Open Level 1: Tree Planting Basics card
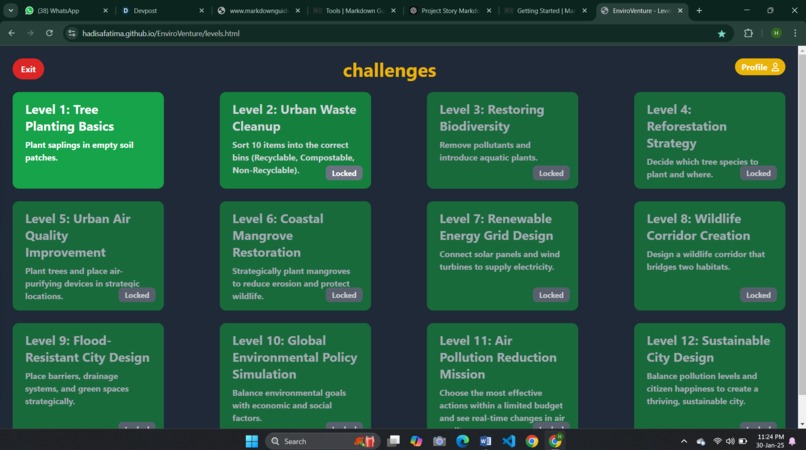This screenshot has height=450, width=806. (x=88, y=140)
